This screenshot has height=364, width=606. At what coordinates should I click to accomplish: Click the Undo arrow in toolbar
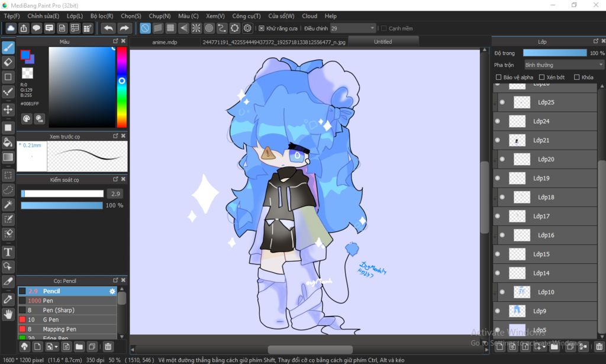click(x=109, y=28)
